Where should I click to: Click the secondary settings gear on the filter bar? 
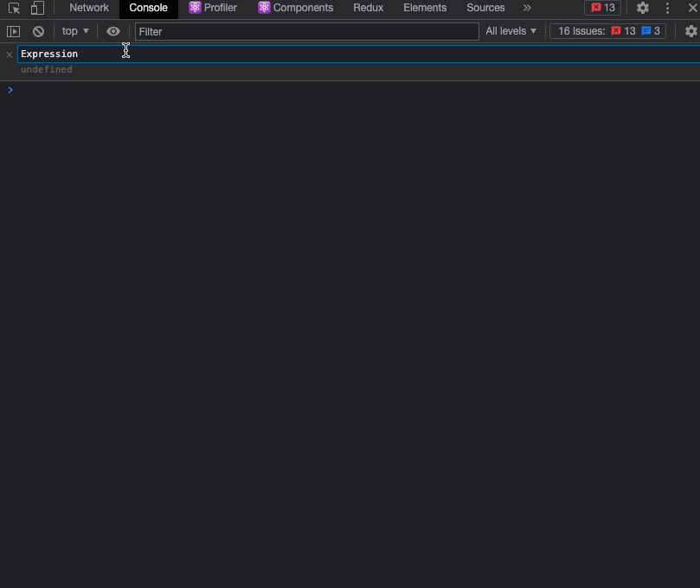coord(691,30)
